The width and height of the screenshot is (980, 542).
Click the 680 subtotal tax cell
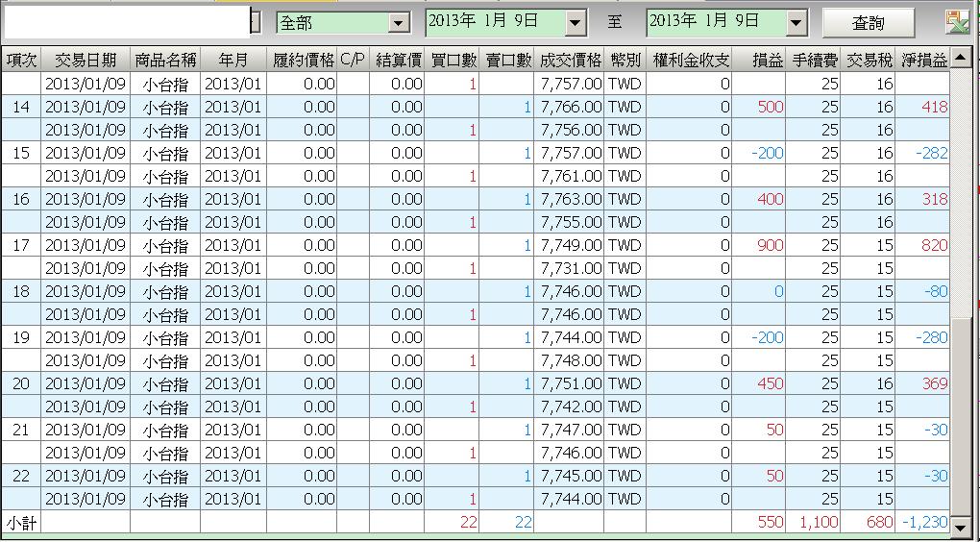868,523
